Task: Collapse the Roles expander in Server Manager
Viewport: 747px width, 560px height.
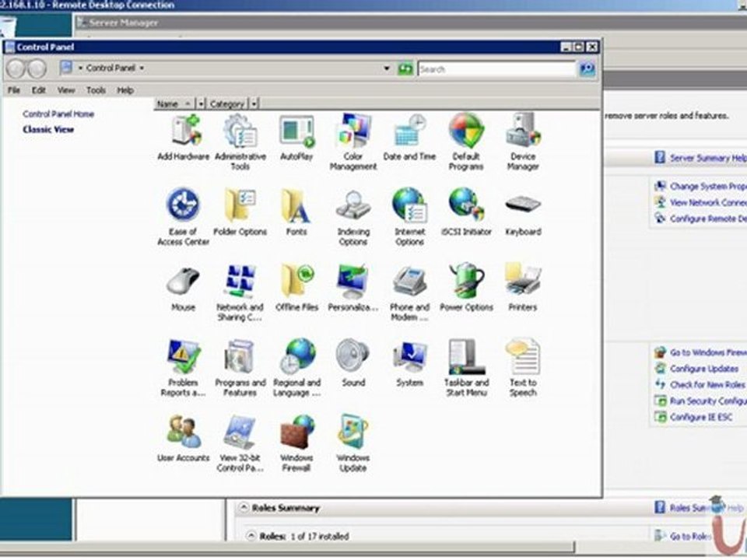Action: click(x=251, y=536)
